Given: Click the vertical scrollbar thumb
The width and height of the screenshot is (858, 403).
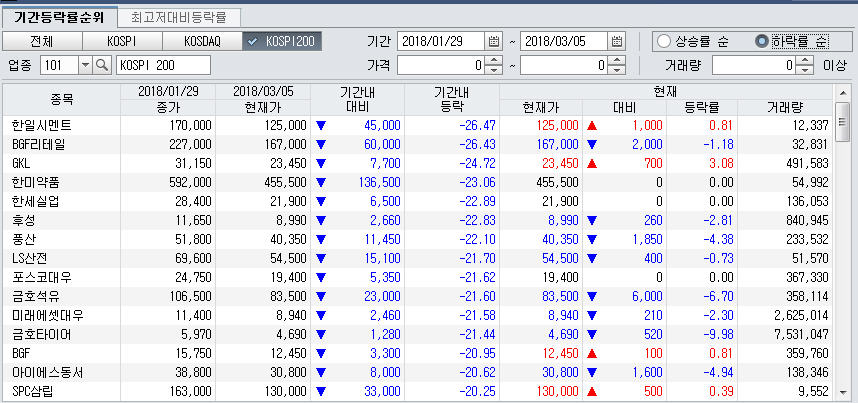Looking at the screenshot, I should tap(842, 122).
